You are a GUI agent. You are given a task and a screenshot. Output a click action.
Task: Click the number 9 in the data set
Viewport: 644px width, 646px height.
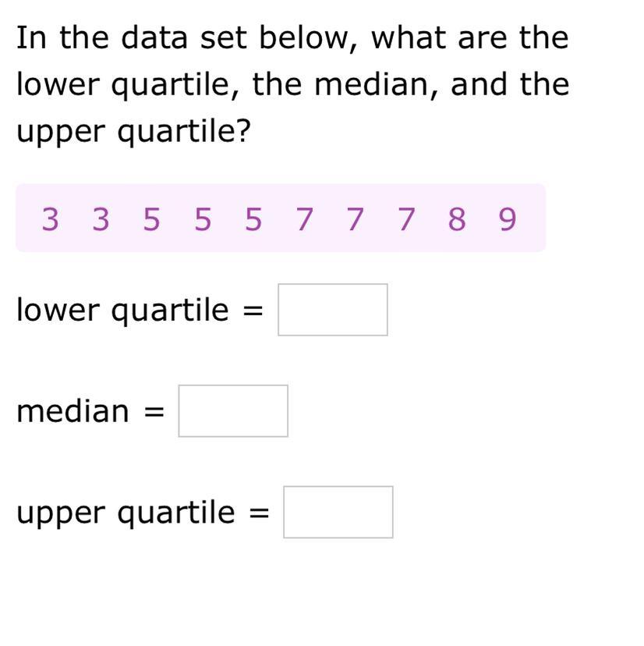pyautogui.click(x=508, y=219)
